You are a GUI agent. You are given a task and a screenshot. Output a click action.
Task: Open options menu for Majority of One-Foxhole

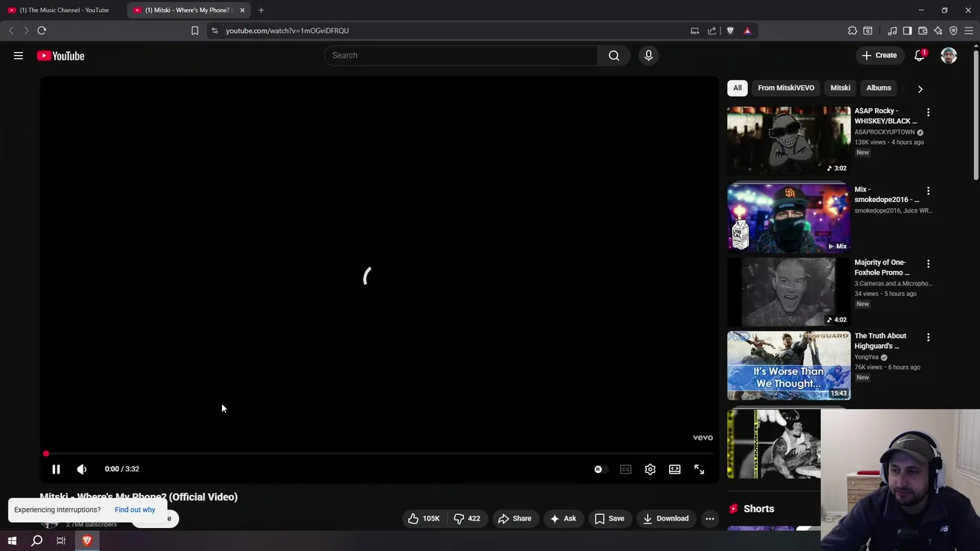click(x=928, y=264)
